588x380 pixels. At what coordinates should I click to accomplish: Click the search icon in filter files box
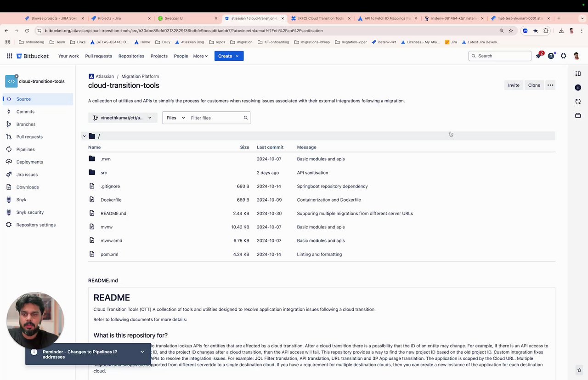pyautogui.click(x=246, y=118)
